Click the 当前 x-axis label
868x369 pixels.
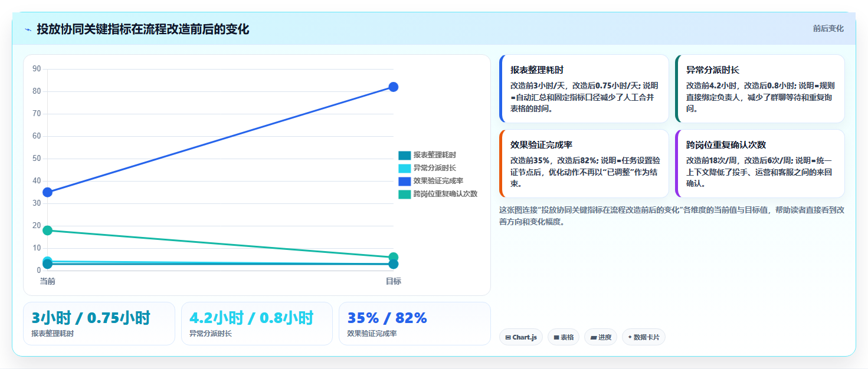pyautogui.click(x=48, y=282)
